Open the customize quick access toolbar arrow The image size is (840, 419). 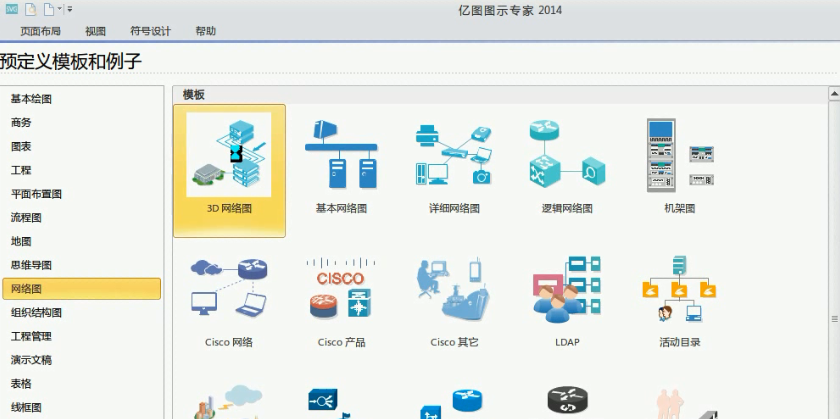(70, 9)
